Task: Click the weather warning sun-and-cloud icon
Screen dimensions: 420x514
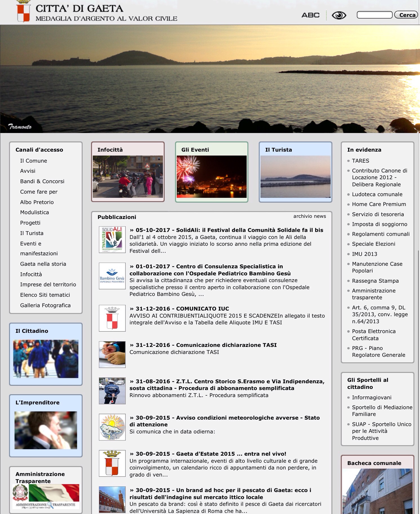Action: tap(112, 427)
